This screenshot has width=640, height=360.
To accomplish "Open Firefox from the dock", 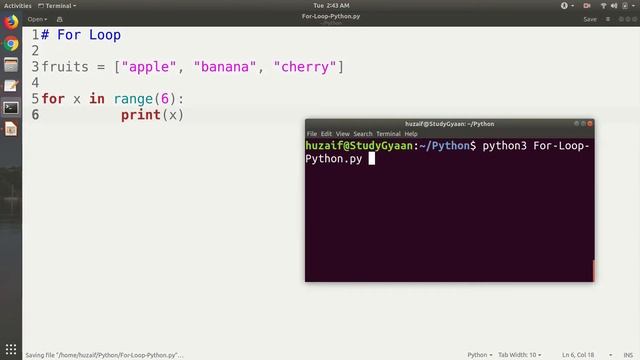I will (11, 22).
